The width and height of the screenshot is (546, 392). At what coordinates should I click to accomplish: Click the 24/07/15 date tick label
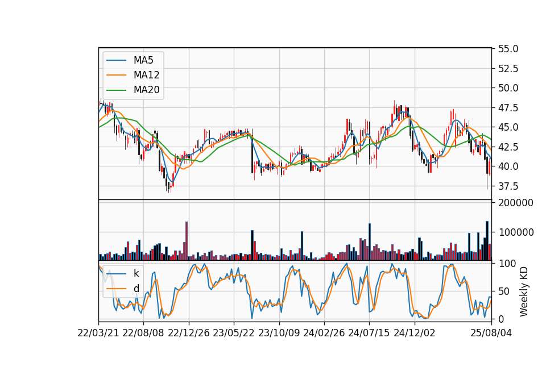click(369, 333)
